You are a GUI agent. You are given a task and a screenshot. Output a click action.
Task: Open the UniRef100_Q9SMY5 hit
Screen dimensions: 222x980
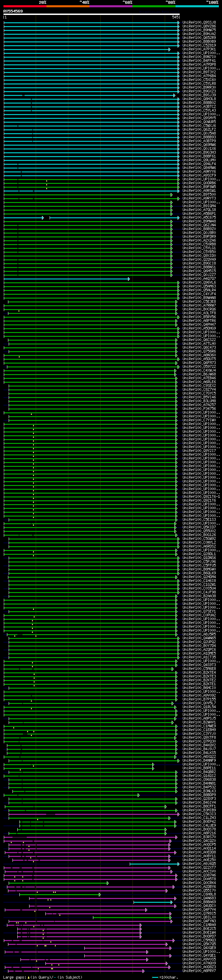tap(199, 118)
